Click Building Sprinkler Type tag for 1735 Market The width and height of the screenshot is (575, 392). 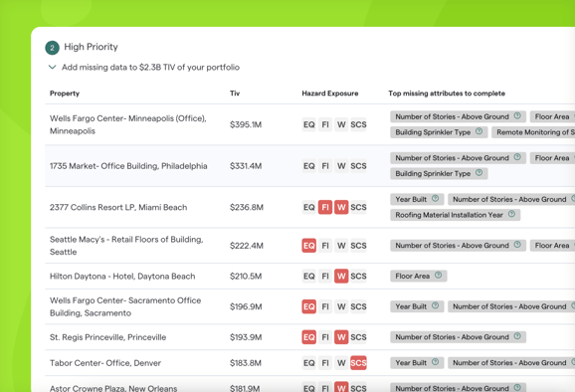[x=439, y=173]
